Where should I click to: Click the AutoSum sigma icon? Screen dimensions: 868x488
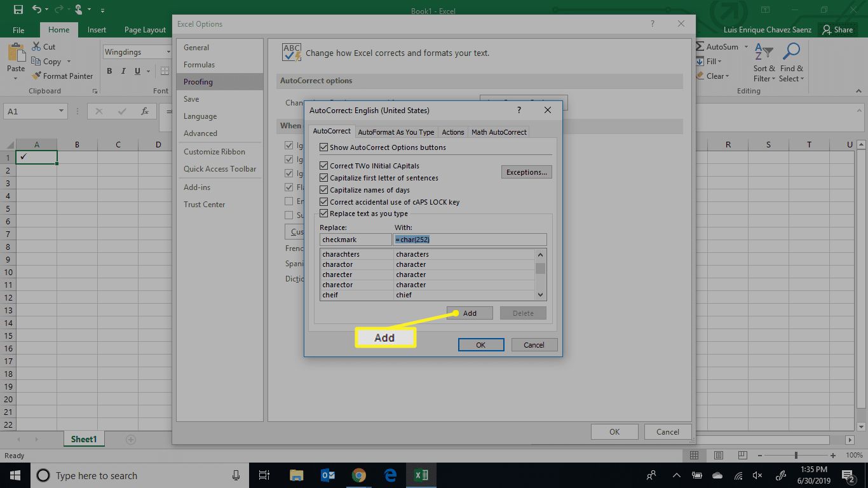point(700,46)
